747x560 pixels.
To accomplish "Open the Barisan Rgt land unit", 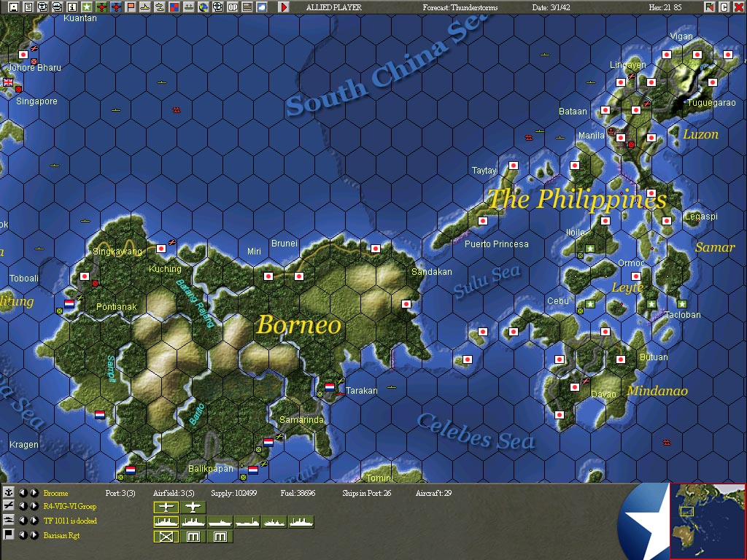I will (61, 535).
